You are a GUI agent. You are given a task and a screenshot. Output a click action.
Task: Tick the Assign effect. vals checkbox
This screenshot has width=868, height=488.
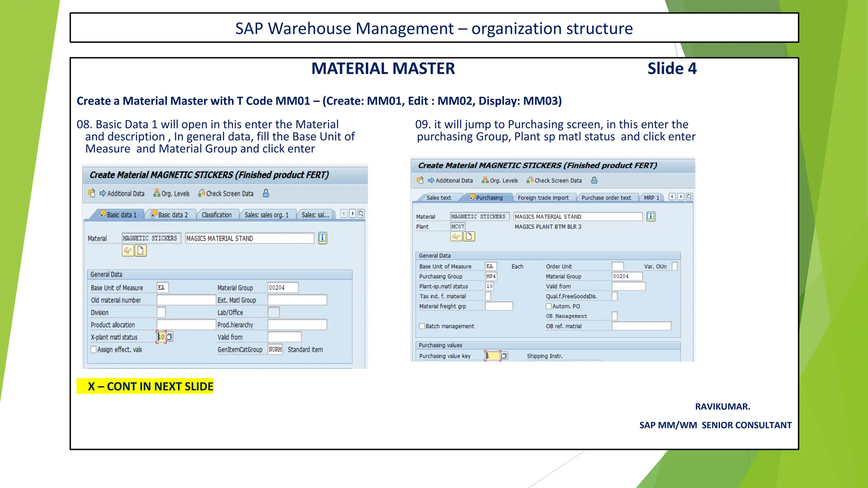(x=94, y=349)
